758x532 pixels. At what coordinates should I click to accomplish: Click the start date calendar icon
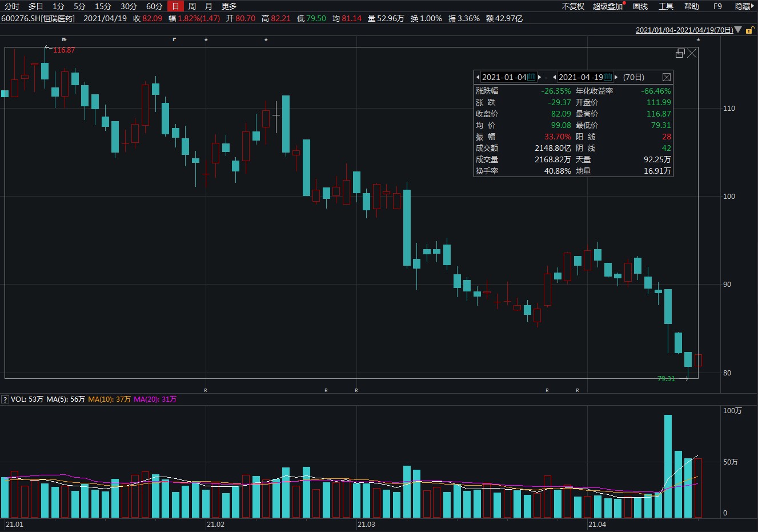click(x=531, y=77)
